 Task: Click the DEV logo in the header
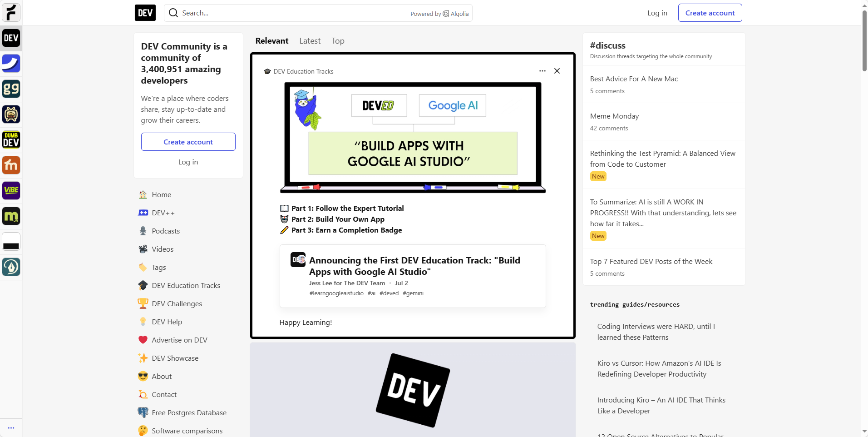tap(145, 13)
